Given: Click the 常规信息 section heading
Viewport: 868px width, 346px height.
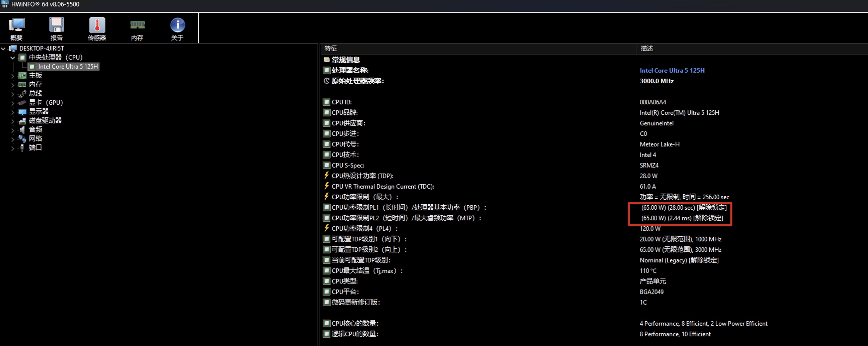Looking at the screenshot, I should pyautogui.click(x=346, y=60).
